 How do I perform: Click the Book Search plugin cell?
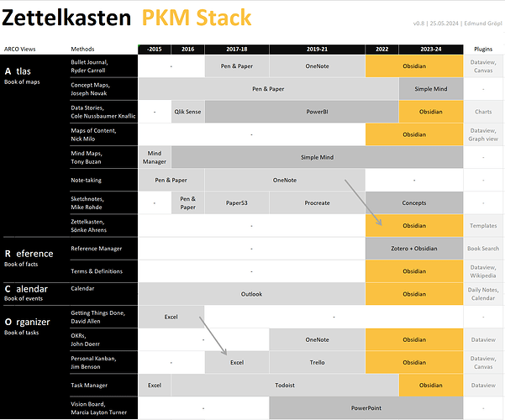(x=483, y=249)
